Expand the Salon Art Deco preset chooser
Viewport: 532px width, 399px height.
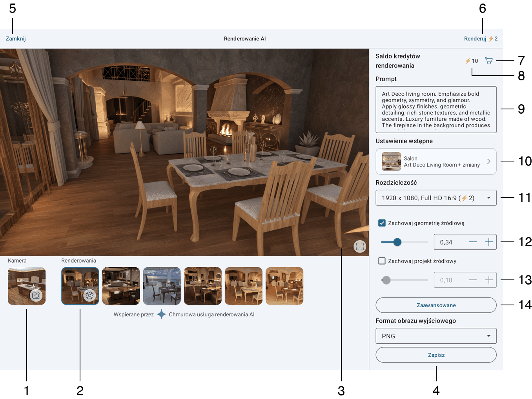436,161
